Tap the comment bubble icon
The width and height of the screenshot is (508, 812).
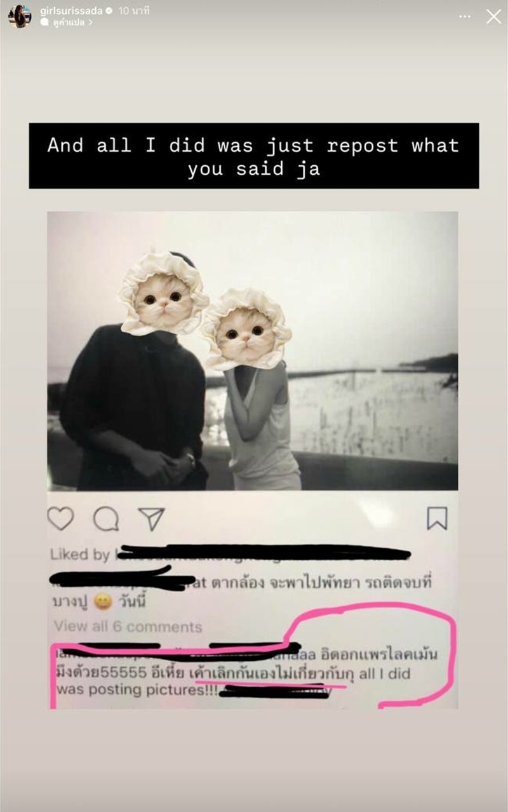click(106, 519)
